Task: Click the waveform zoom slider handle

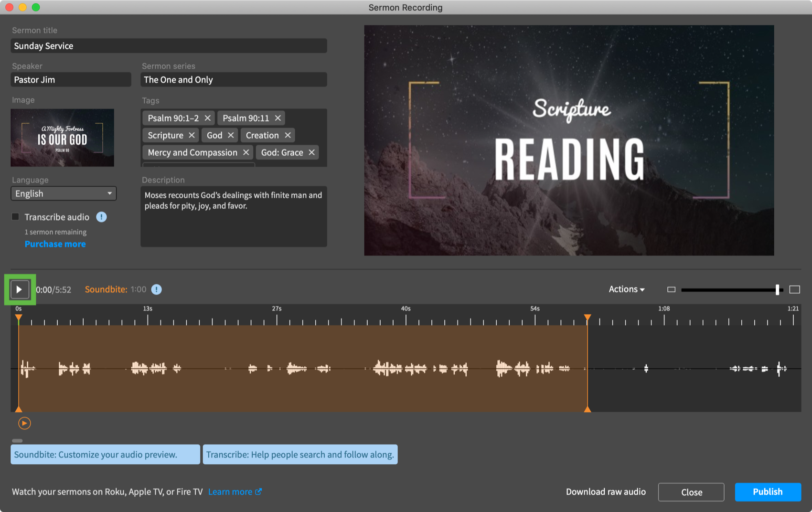Action: click(x=777, y=289)
